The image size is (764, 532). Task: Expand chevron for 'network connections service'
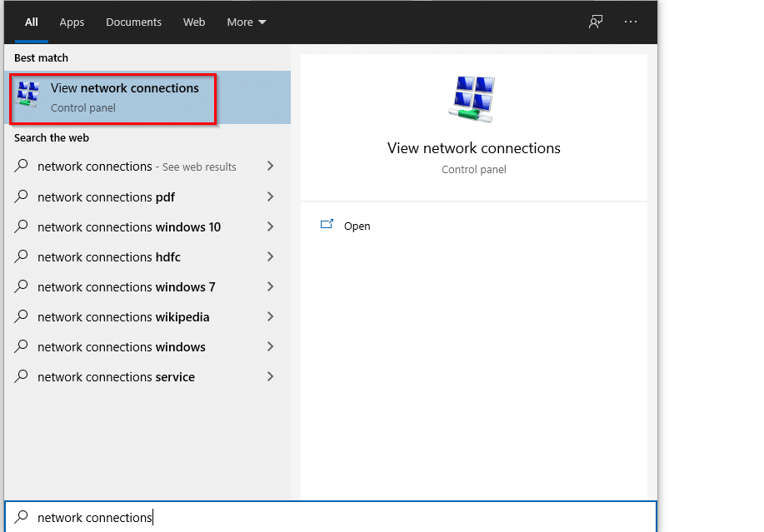tap(271, 377)
